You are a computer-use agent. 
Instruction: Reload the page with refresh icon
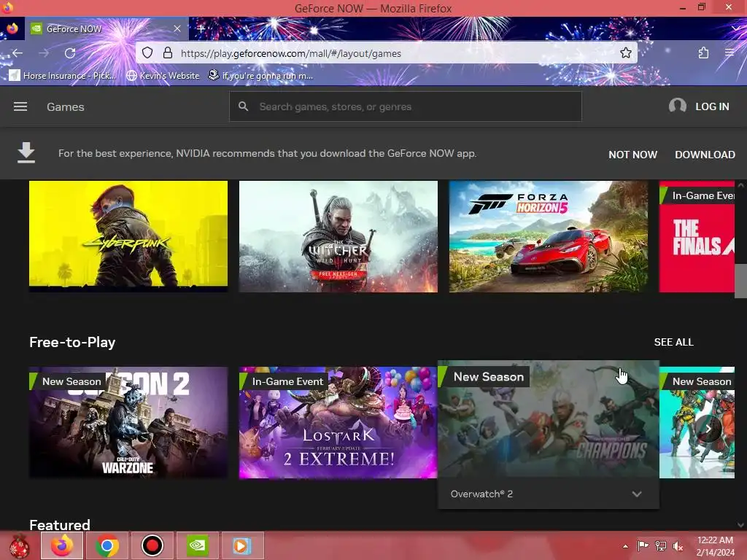(x=70, y=52)
